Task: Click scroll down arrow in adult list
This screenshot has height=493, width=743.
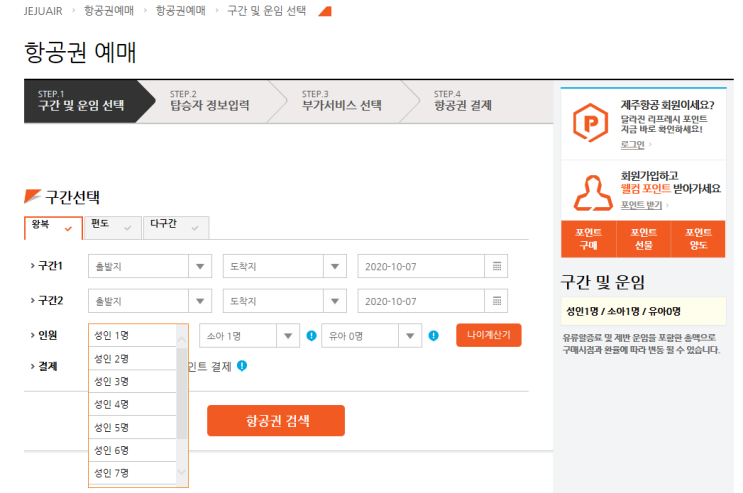Action: (x=182, y=472)
